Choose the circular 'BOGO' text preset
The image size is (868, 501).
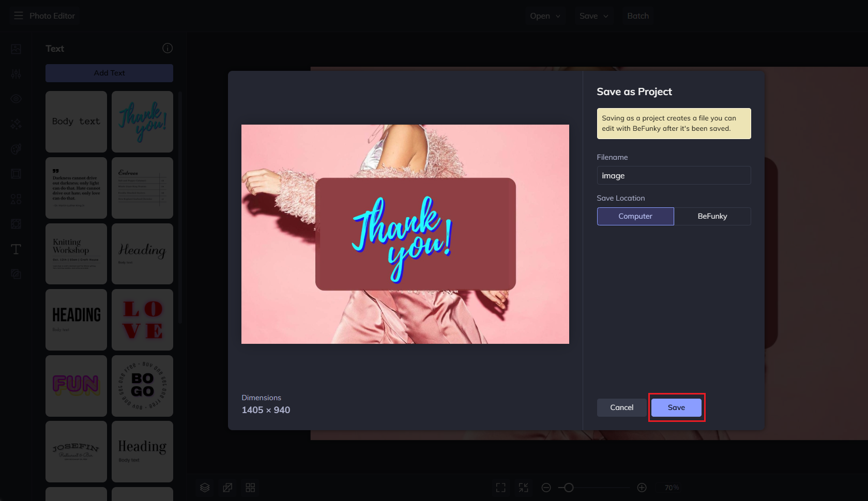pos(142,386)
